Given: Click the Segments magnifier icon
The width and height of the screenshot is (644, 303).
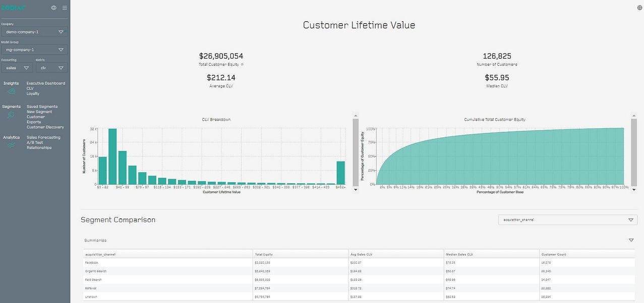Looking at the screenshot, I should [11, 115].
